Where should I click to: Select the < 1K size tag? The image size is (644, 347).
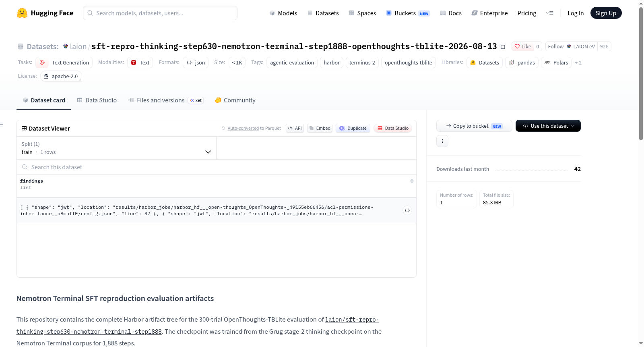pos(237,62)
